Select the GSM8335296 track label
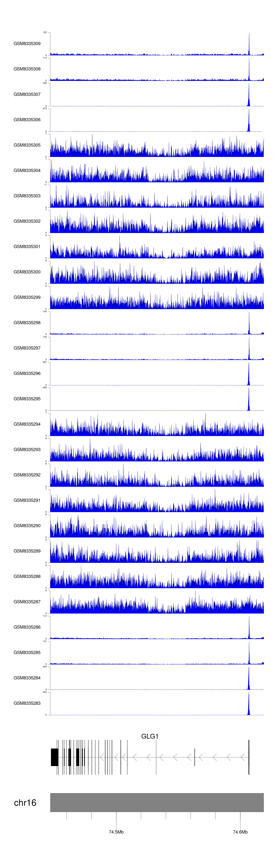The image size is (278, 868). point(27,373)
